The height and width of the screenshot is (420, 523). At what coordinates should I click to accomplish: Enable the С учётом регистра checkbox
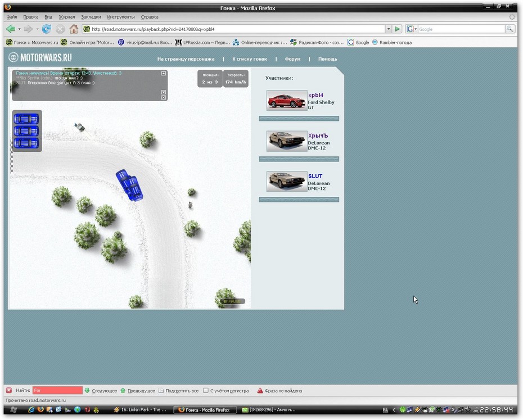[x=206, y=390]
